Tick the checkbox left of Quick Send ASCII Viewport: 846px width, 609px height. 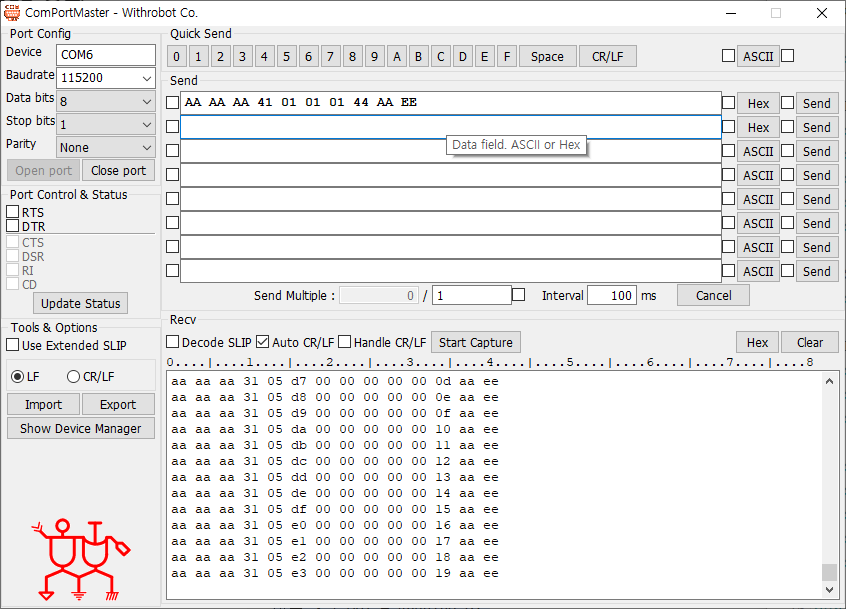(728, 56)
